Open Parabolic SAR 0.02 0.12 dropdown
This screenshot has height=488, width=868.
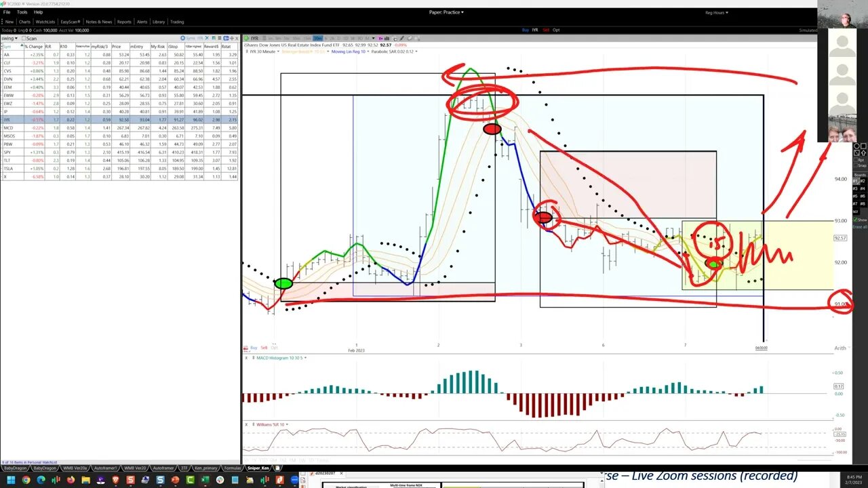tap(396, 52)
